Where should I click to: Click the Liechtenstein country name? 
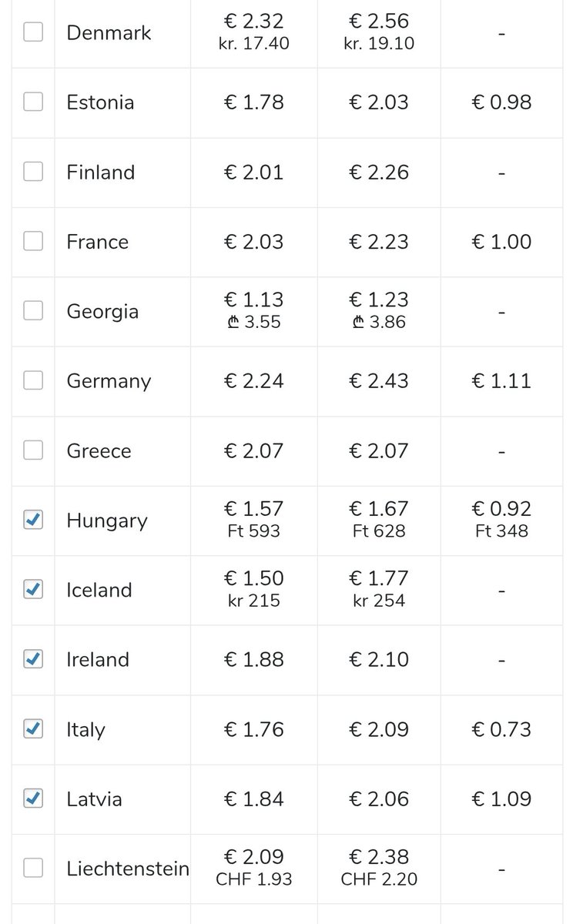pos(128,869)
